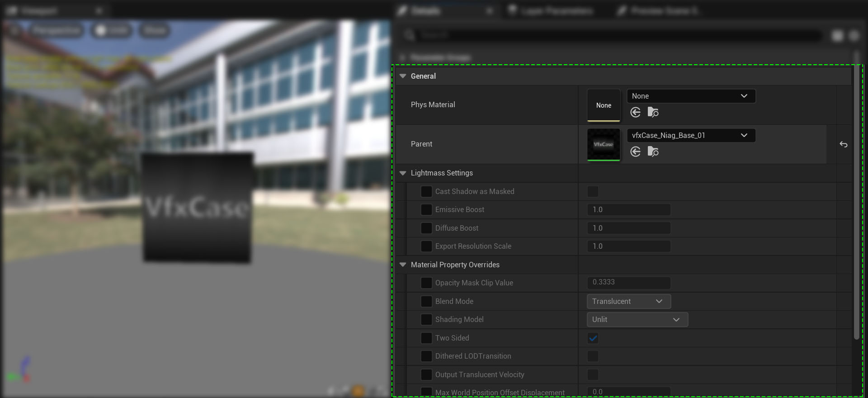This screenshot has width=868, height=398.
Task: Click the Diffuse Boost value field
Action: [x=629, y=228]
